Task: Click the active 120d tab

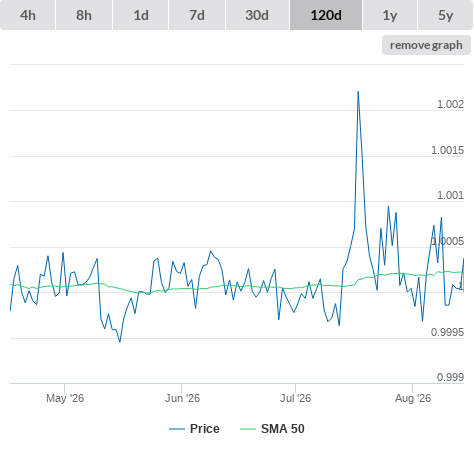Action: coord(326,15)
